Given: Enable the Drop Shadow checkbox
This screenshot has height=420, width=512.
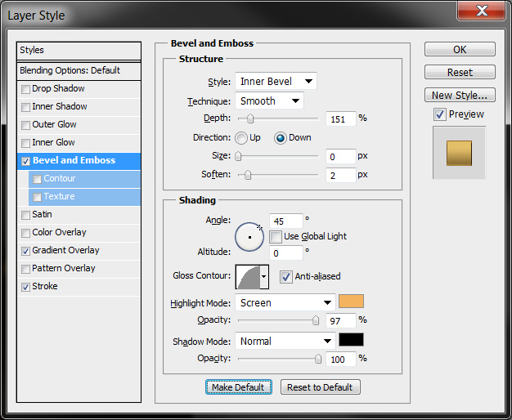Looking at the screenshot, I should (26, 89).
